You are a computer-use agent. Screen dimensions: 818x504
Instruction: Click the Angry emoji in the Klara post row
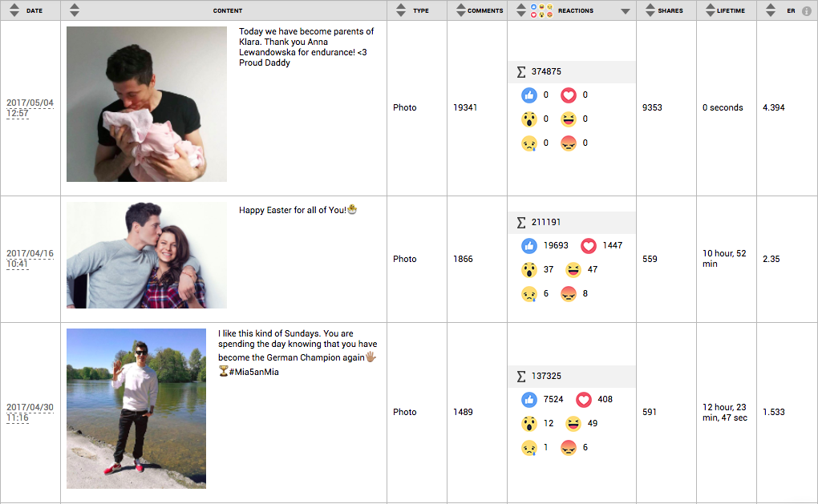(569, 143)
